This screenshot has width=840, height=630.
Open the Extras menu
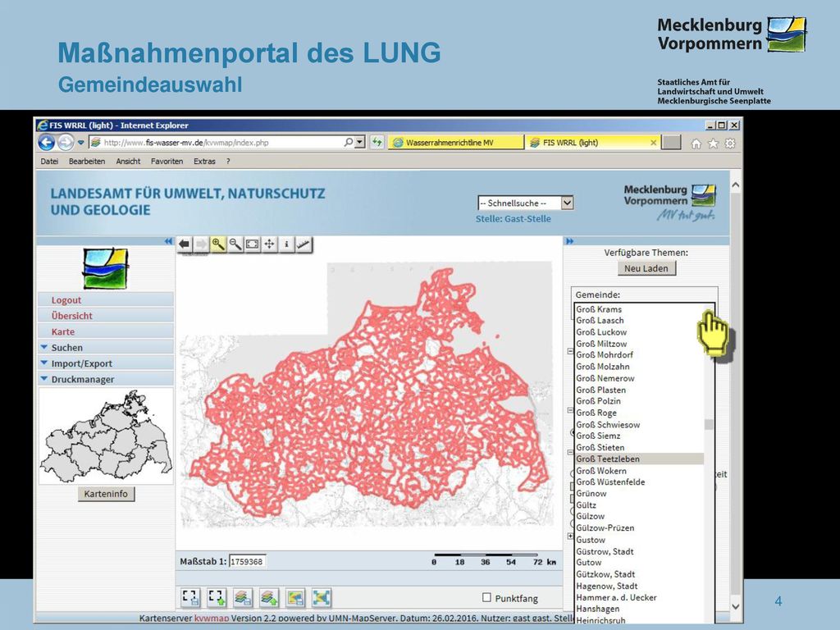pyautogui.click(x=204, y=162)
